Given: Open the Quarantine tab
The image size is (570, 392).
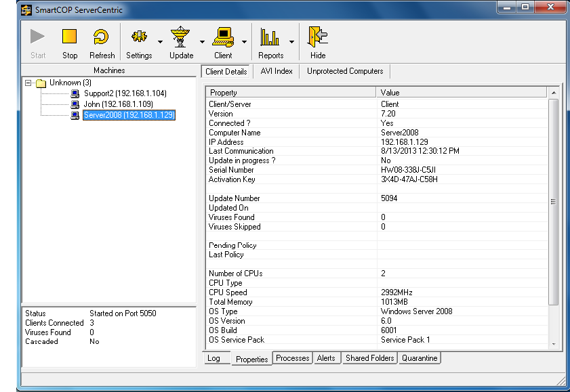Looking at the screenshot, I should pyautogui.click(x=420, y=358).
